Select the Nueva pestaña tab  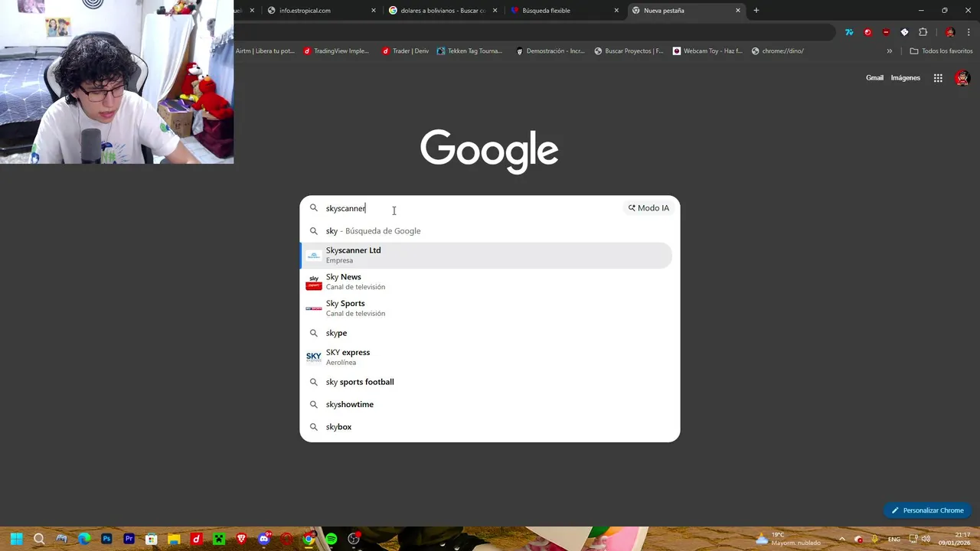(x=686, y=11)
